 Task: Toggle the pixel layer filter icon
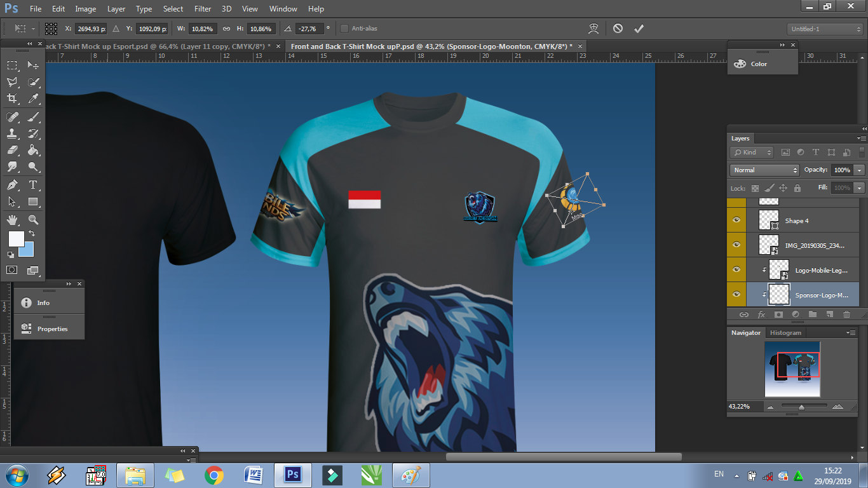(785, 152)
